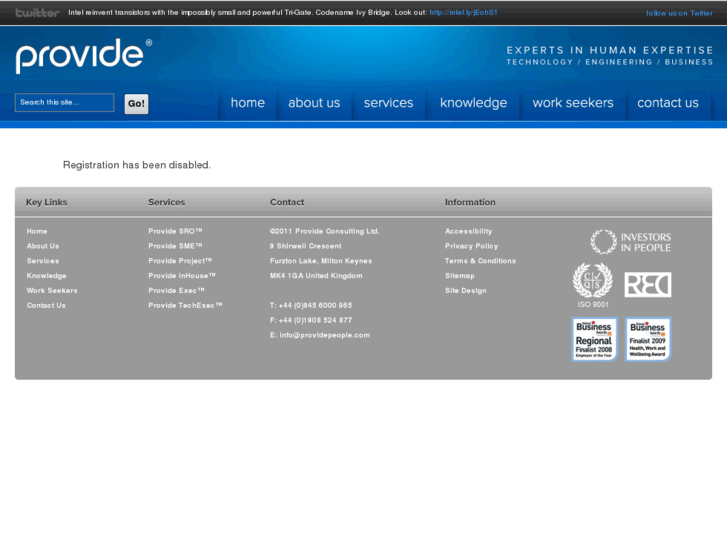Open the Privacy Policy link
The height and width of the screenshot is (545, 727).
point(472,246)
